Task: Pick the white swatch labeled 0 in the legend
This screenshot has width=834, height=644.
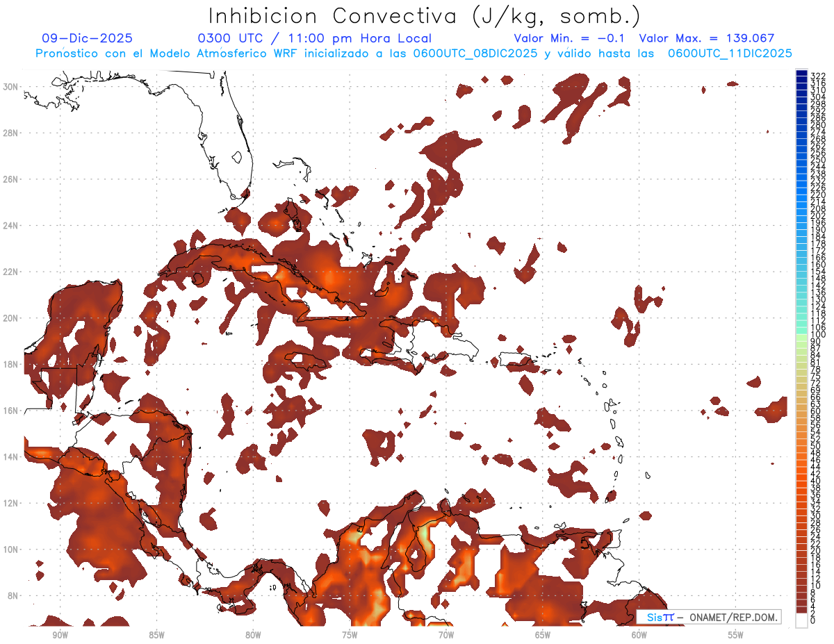Action: pyautogui.click(x=802, y=620)
